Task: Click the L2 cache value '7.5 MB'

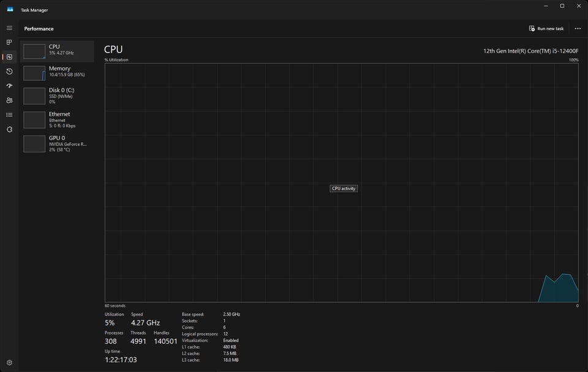Action: [230, 353]
